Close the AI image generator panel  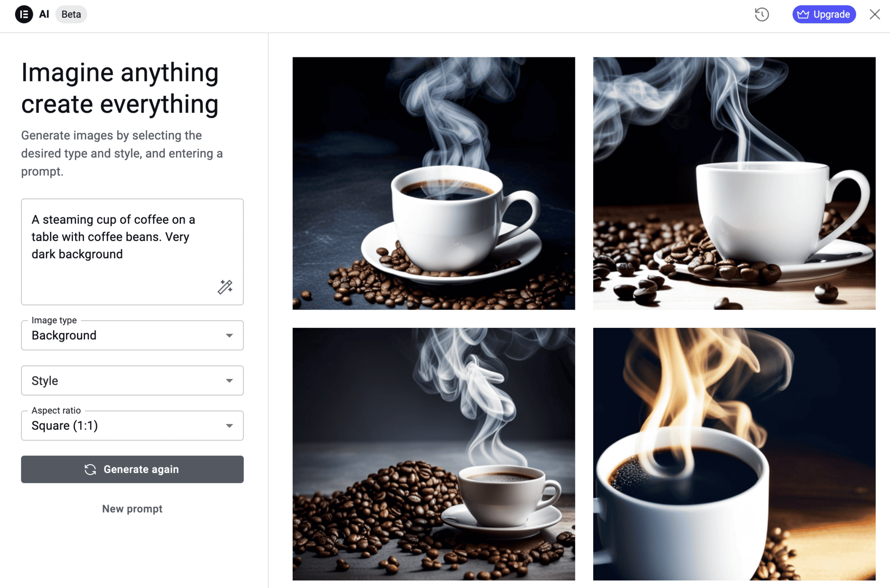point(875,14)
